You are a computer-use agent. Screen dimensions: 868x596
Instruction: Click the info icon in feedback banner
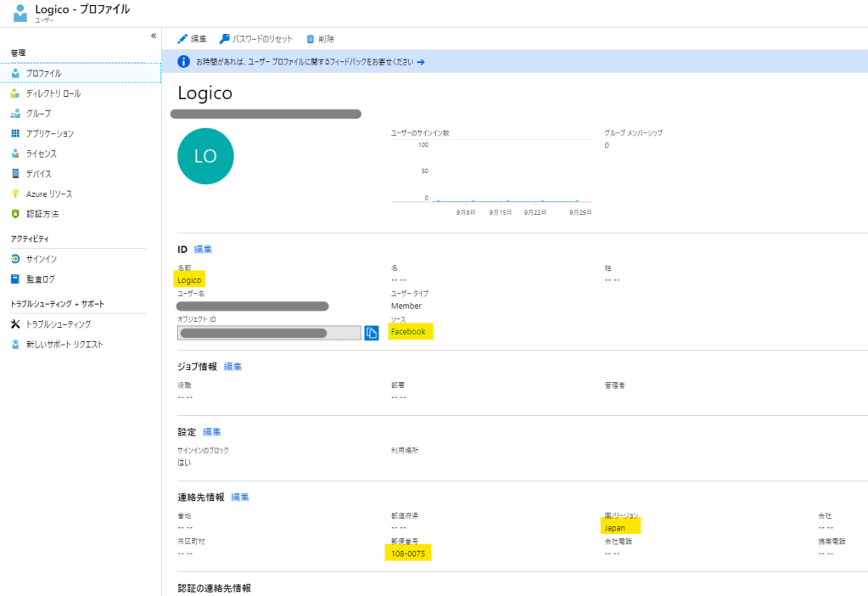click(184, 61)
